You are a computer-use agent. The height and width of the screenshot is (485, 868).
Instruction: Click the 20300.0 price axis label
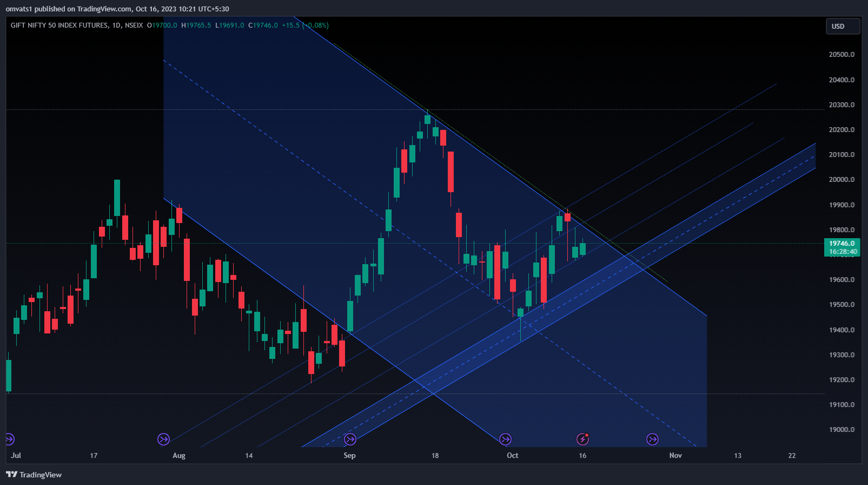point(842,105)
